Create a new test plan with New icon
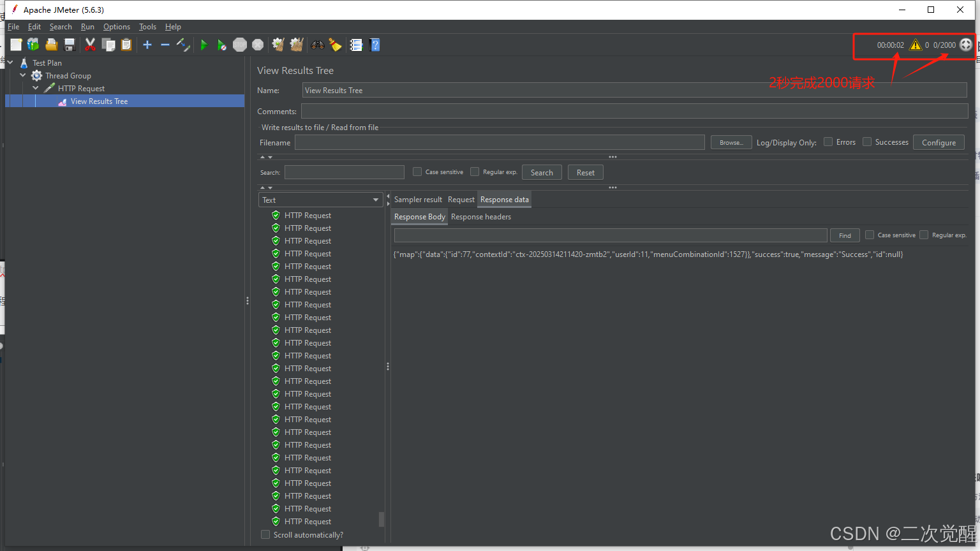This screenshot has width=980, height=551. [x=16, y=45]
